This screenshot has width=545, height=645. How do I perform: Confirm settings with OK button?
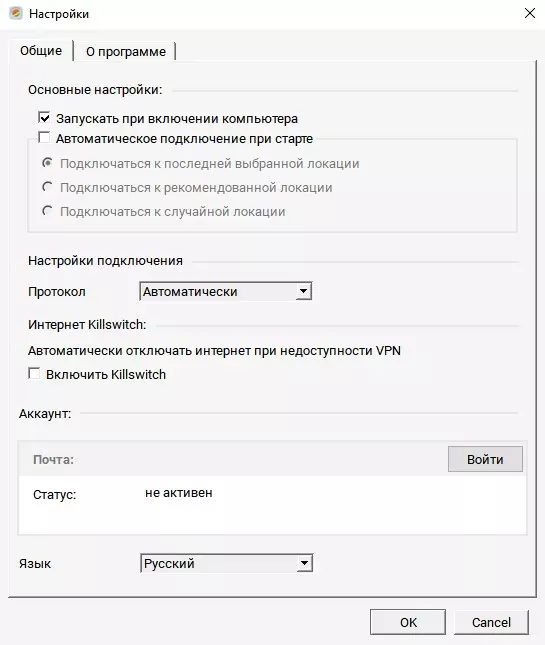tap(408, 622)
